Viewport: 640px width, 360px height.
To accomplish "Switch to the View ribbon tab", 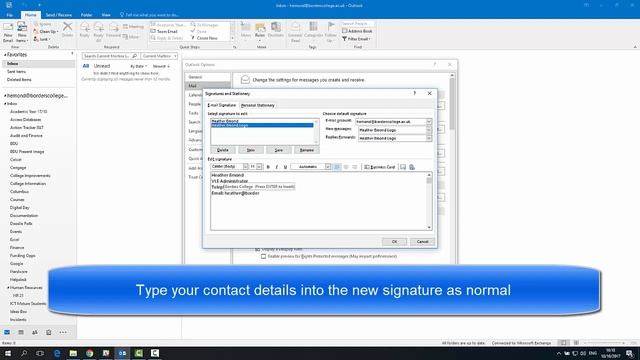I will pos(106,15).
